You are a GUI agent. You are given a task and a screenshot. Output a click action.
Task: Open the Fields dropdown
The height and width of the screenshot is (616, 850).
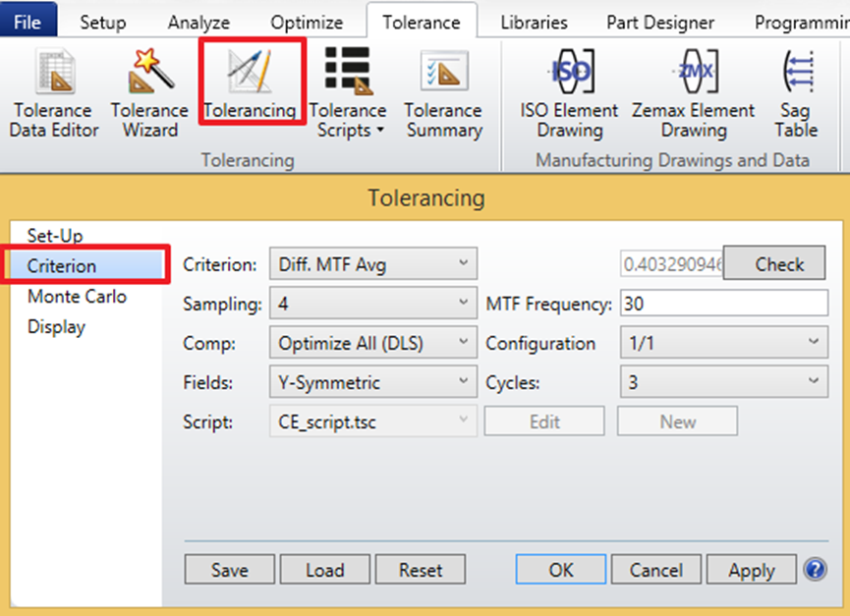point(371,382)
